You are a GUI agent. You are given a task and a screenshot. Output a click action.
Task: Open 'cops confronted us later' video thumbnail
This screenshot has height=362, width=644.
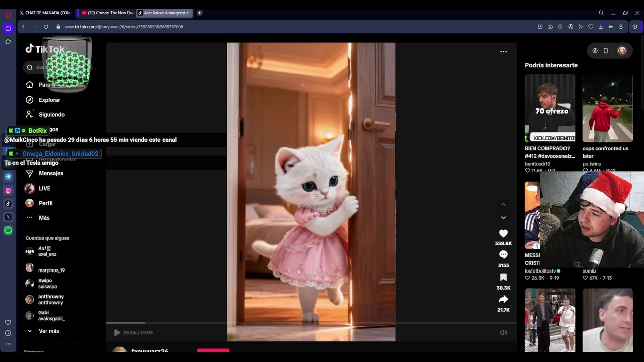[x=607, y=108]
